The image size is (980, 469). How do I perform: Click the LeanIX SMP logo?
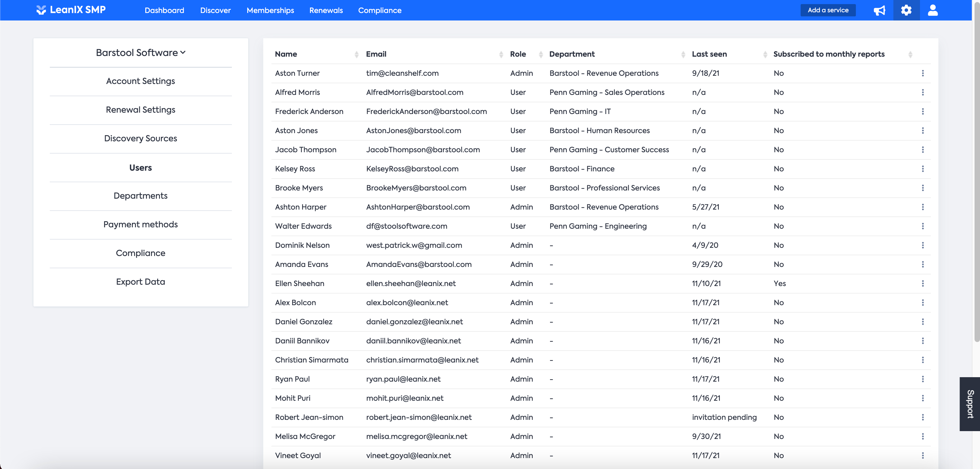71,10
